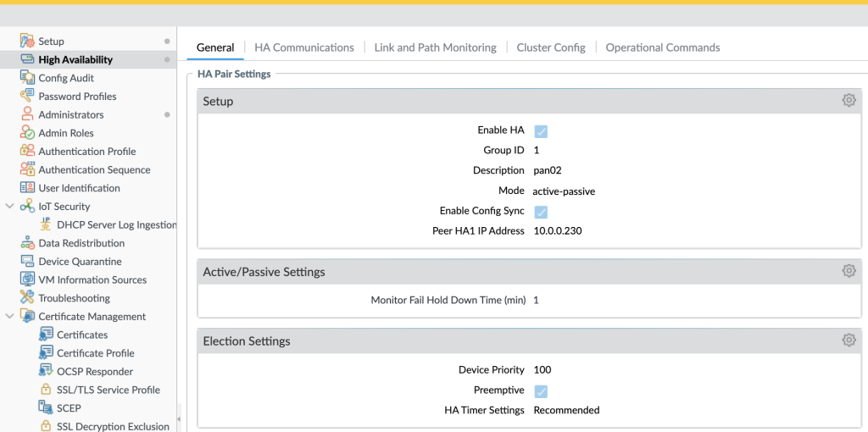The image size is (868, 432).
Task: Collapse the IoT Security tree node
Action: click(x=9, y=207)
